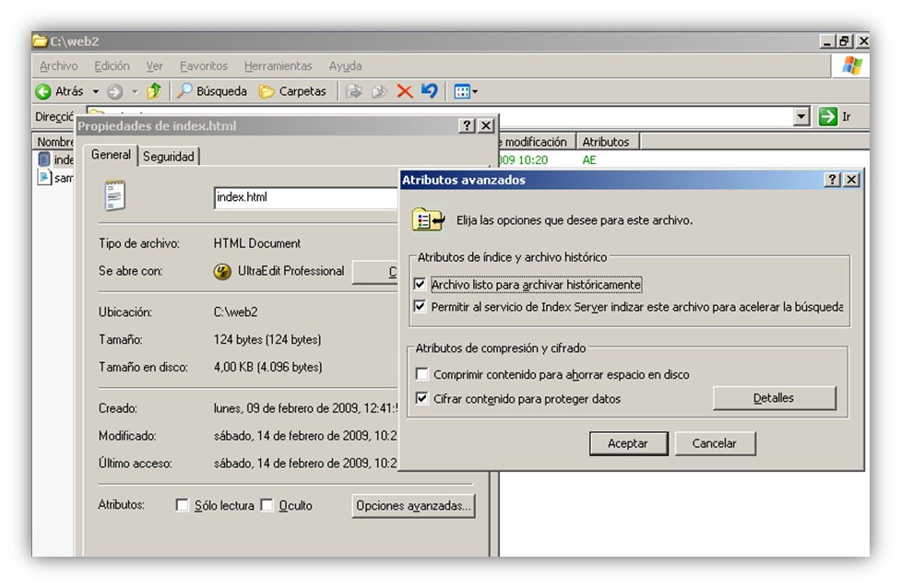Click the C:\web2 folder title icon
The image size is (901, 588).
[x=40, y=41]
